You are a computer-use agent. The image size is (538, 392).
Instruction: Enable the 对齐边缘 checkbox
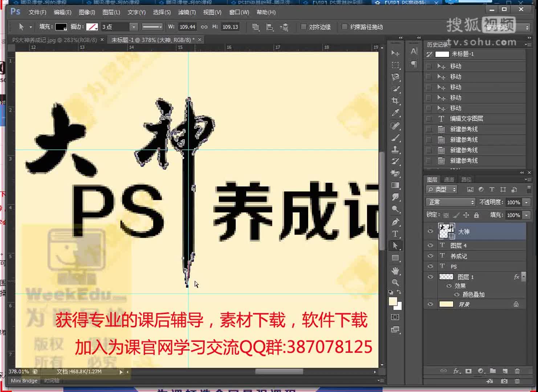303,27
